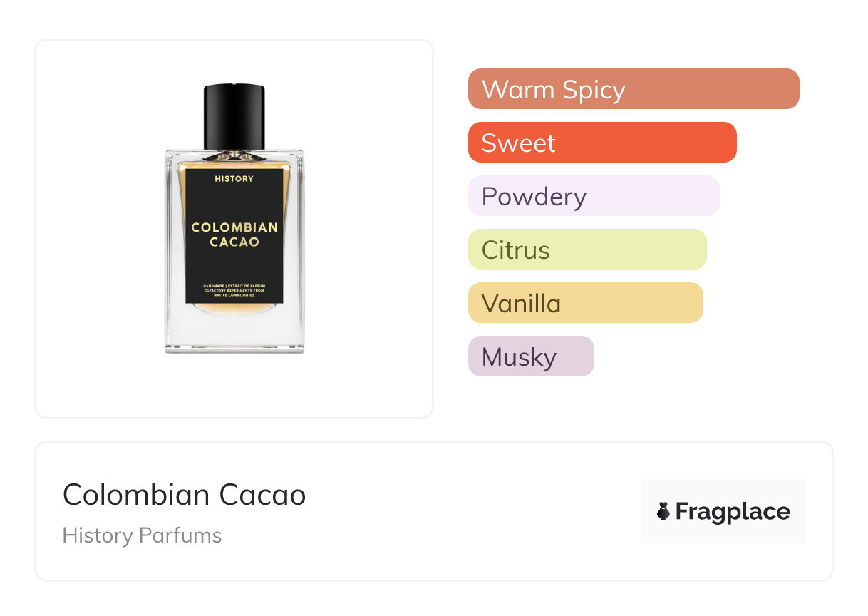Click the gold COLOMBIAN CACAO text on the bottle

[x=234, y=235]
